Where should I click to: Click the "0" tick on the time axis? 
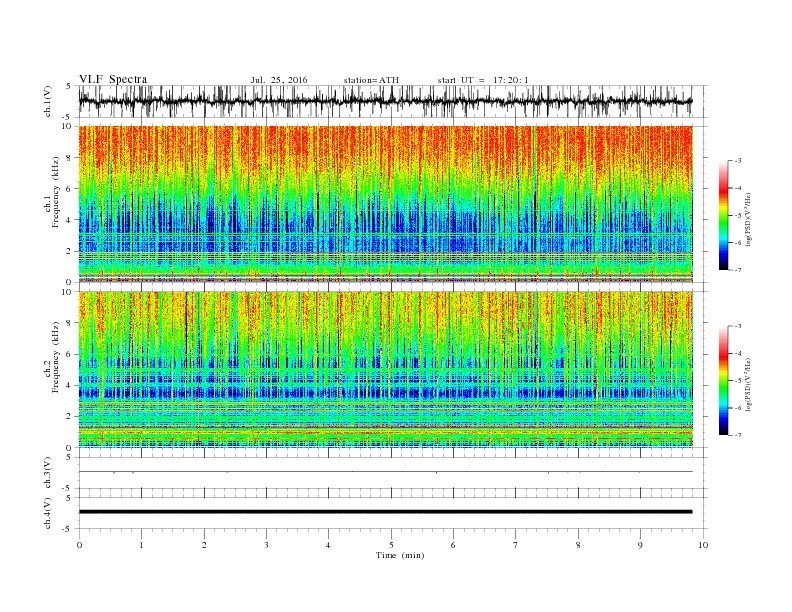tap(79, 545)
